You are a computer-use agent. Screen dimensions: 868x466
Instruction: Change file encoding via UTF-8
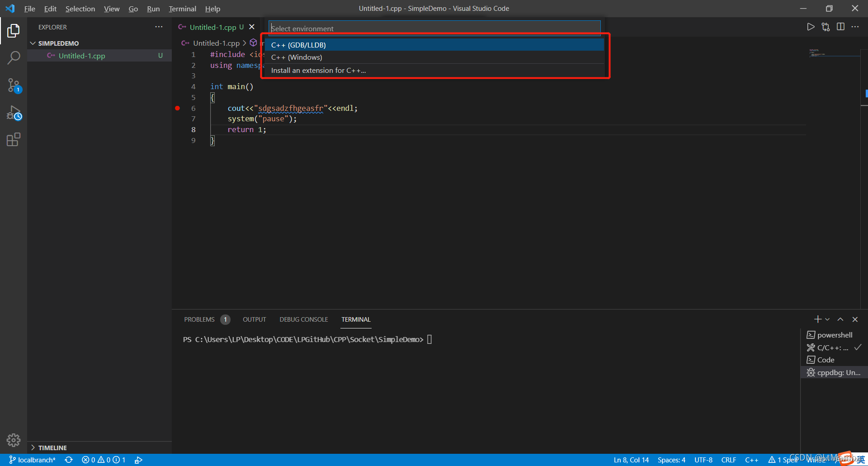click(703, 460)
